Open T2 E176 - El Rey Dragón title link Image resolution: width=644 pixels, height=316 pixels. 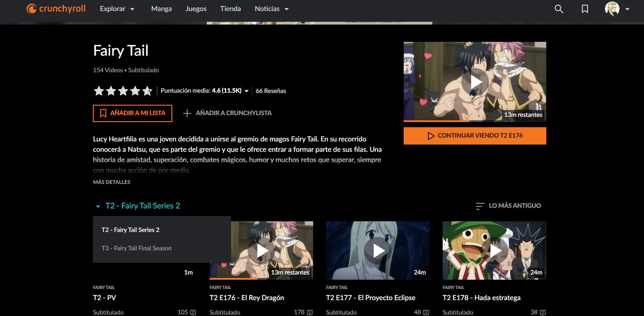pos(247,298)
